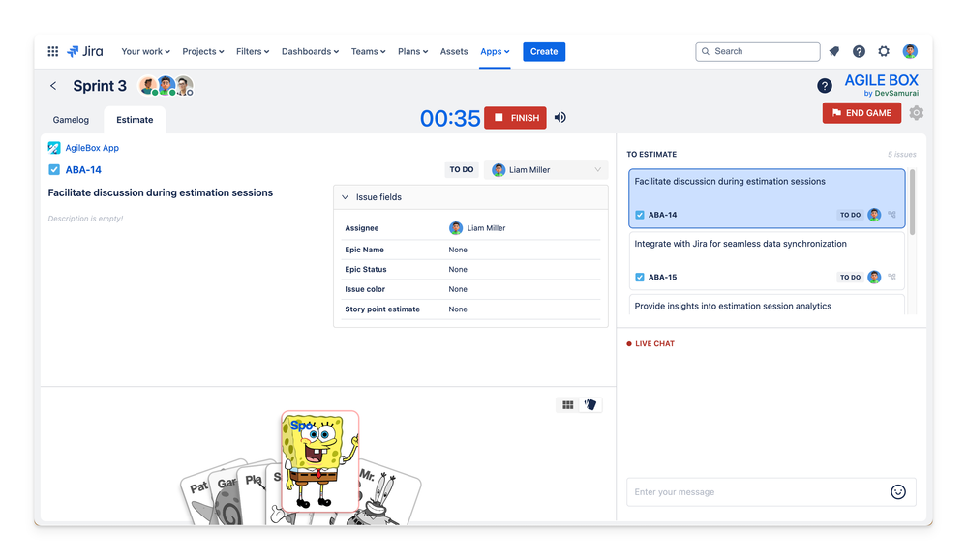Open the Jira help icon

[x=859, y=52]
